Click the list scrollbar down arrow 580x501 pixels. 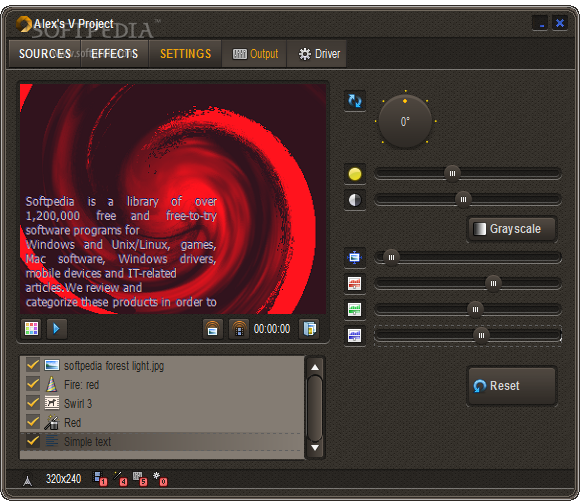(315, 448)
